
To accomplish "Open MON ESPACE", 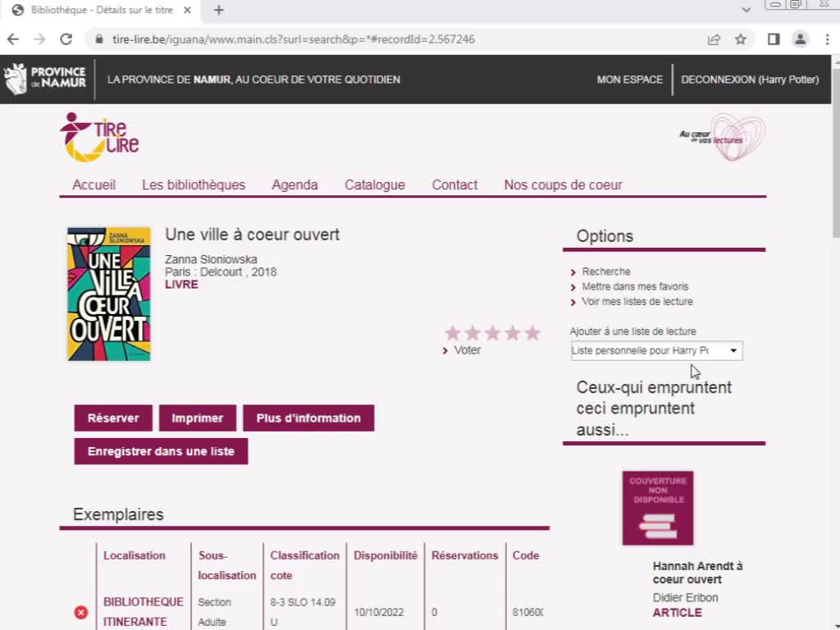I will click(x=629, y=80).
